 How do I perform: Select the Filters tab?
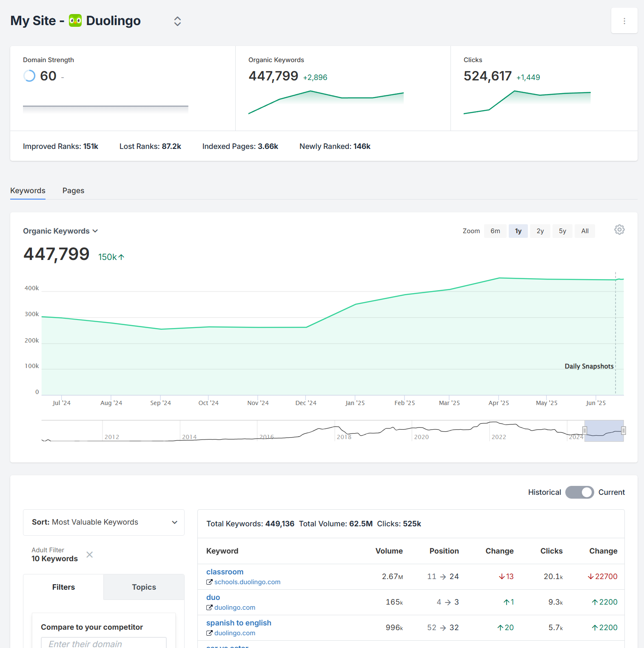[x=63, y=587]
